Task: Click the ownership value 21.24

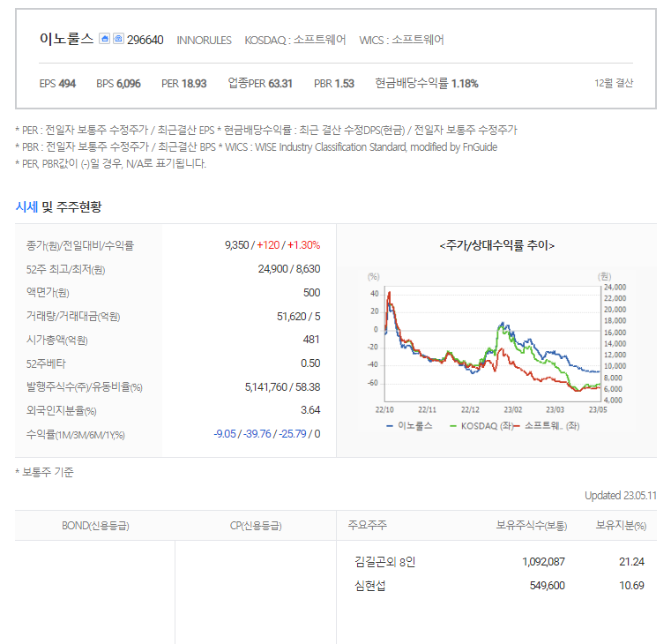Action: pos(631,561)
